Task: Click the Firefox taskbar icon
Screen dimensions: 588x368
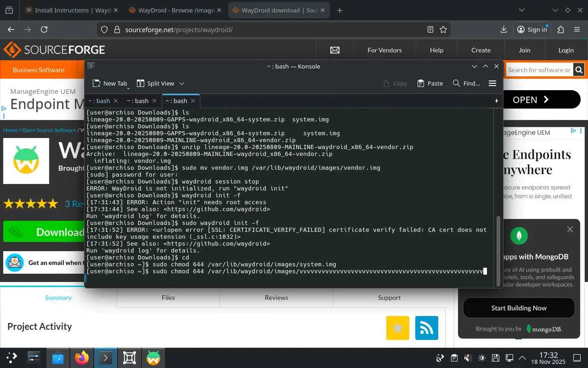Action: pyautogui.click(x=82, y=357)
